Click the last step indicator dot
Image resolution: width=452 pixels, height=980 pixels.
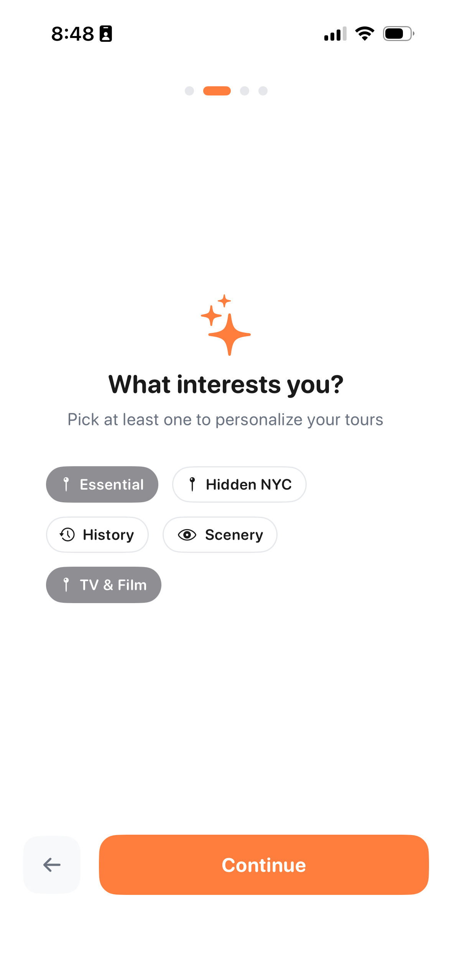click(263, 91)
